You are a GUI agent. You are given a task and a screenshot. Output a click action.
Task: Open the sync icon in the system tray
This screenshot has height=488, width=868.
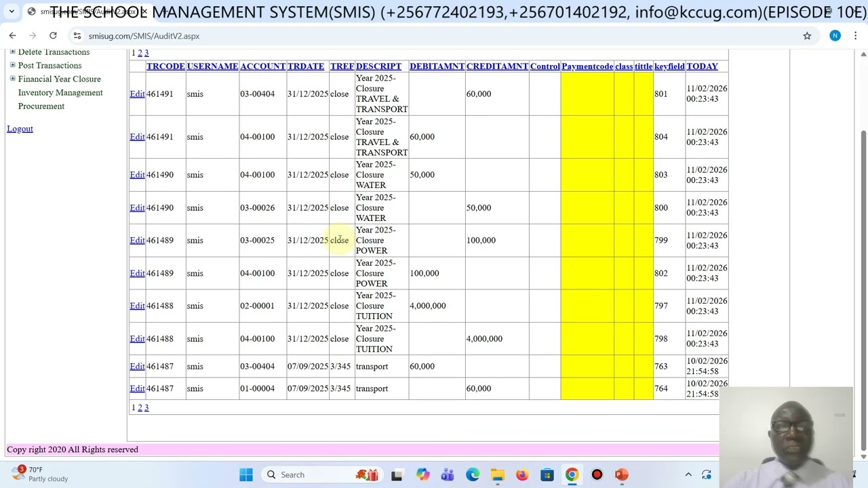click(x=707, y=475)
